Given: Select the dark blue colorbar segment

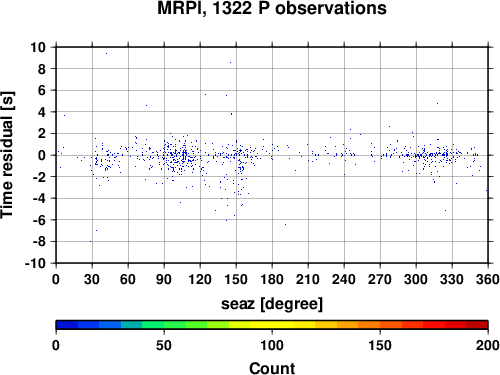Looking at the screenshot, I should pos(67,325).
